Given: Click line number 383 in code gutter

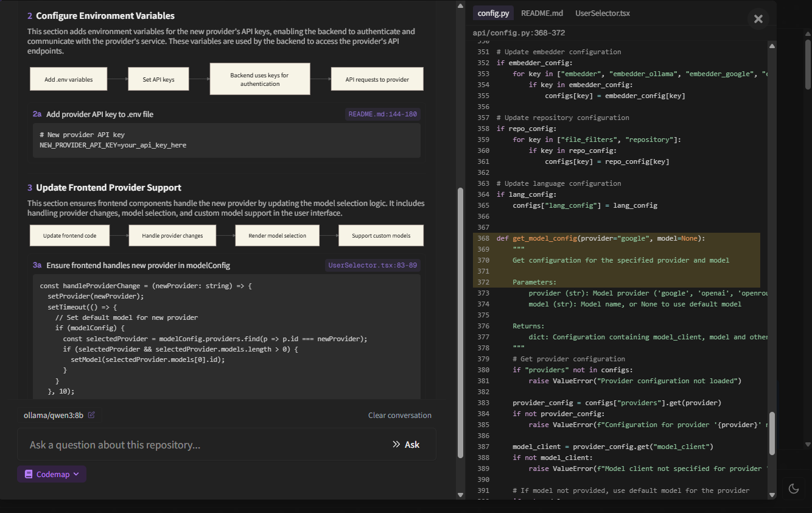Looking at the screenshot, I should click(x=483, y=403).
